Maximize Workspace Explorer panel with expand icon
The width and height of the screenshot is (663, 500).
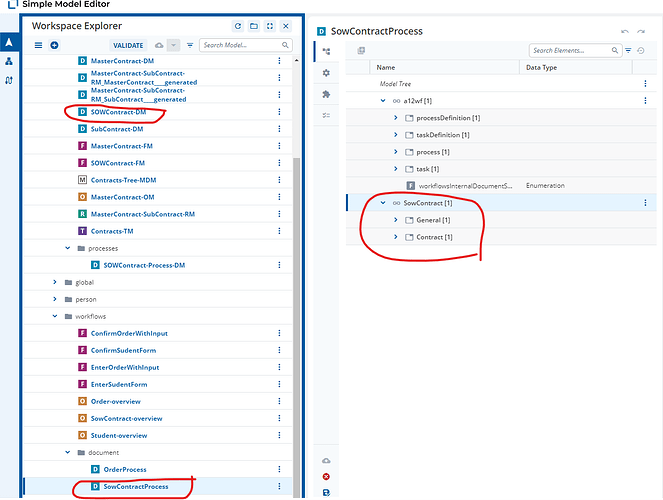[x=270, y=26]
